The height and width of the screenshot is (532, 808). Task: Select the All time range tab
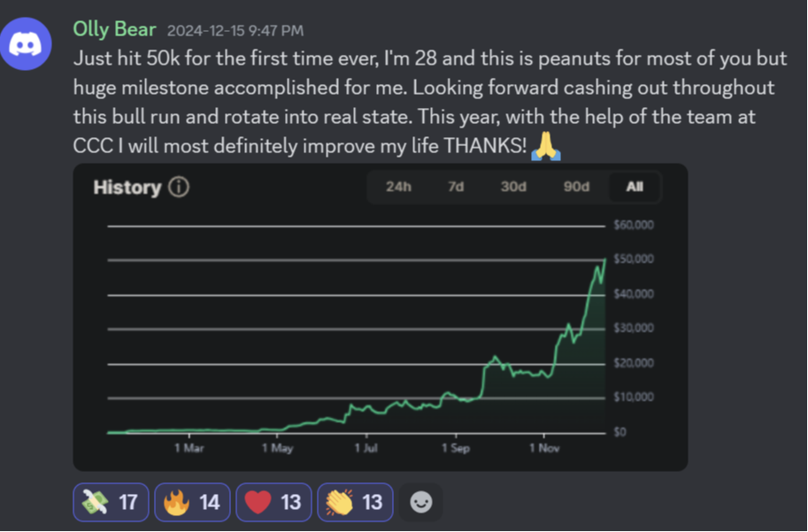tap(635, 187)
